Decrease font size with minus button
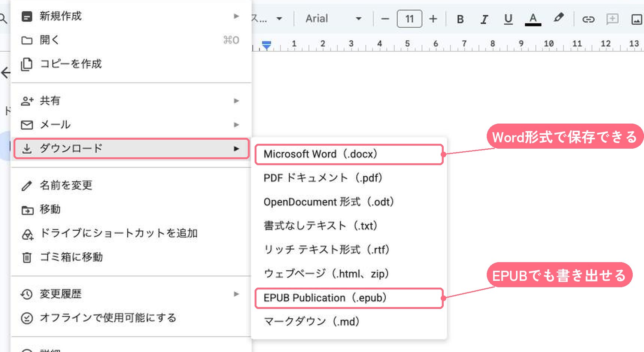 click(385, 19)
